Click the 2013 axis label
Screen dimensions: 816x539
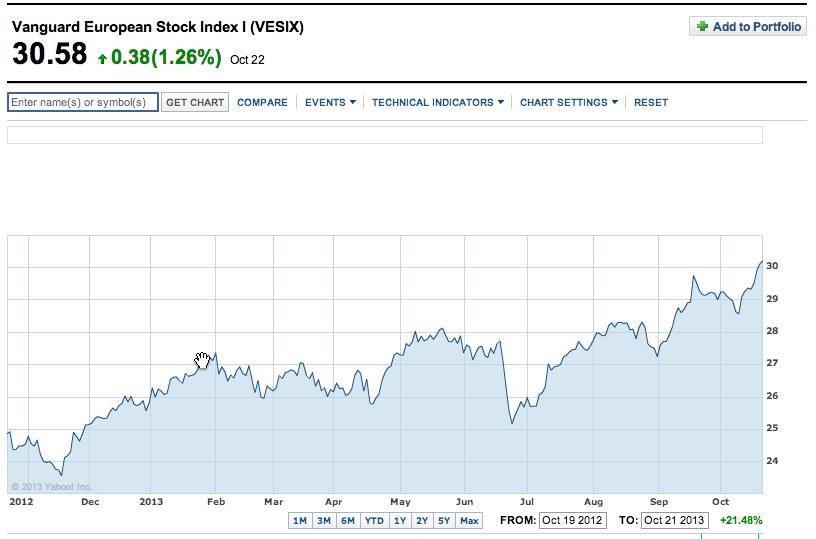151,502
